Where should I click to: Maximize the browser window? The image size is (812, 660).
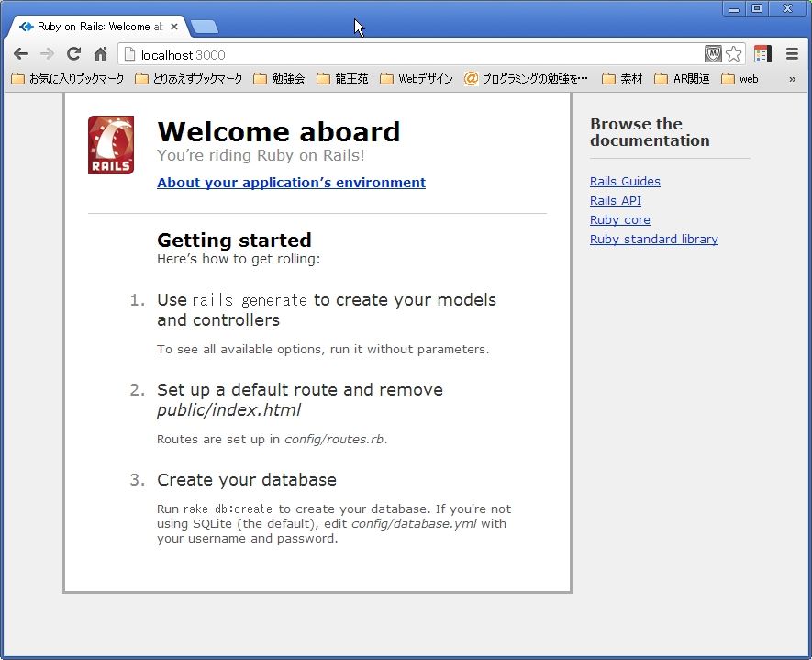[757, 9]
